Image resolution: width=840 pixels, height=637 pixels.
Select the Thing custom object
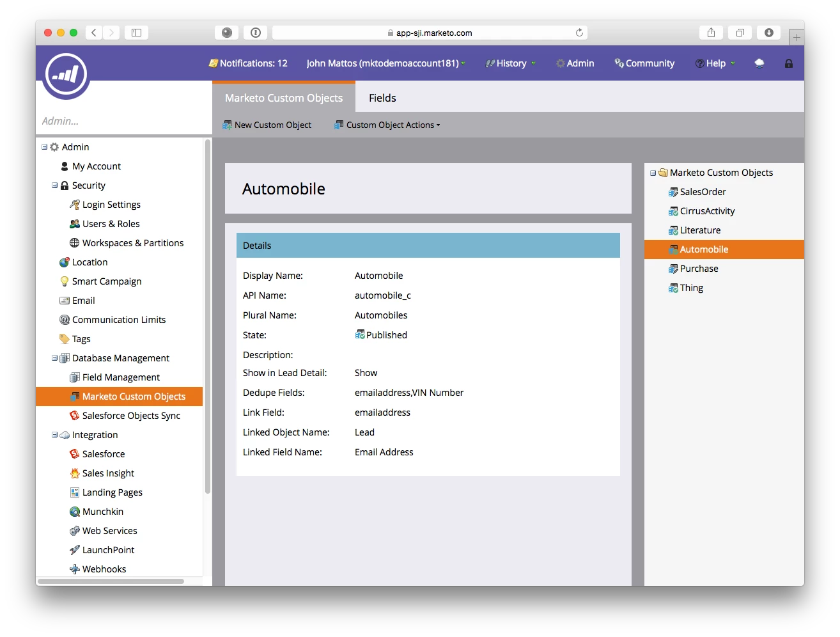click(x=691, y=288)
